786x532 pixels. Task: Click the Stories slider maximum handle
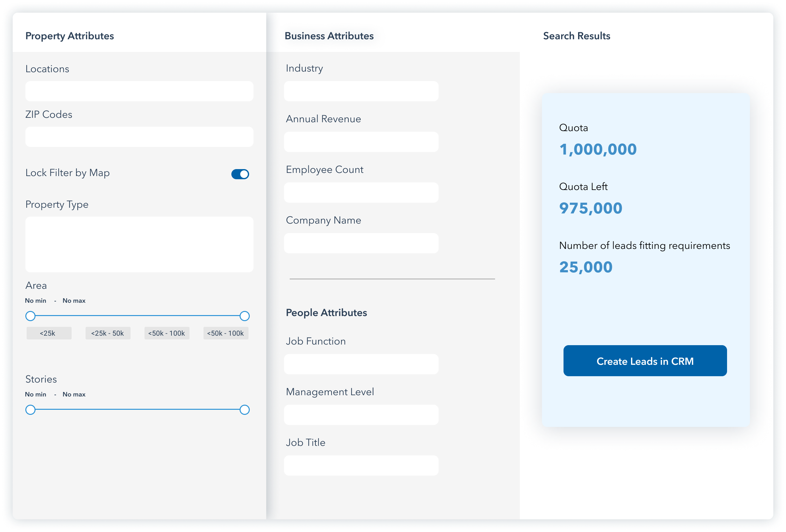[x=244, y=410]
